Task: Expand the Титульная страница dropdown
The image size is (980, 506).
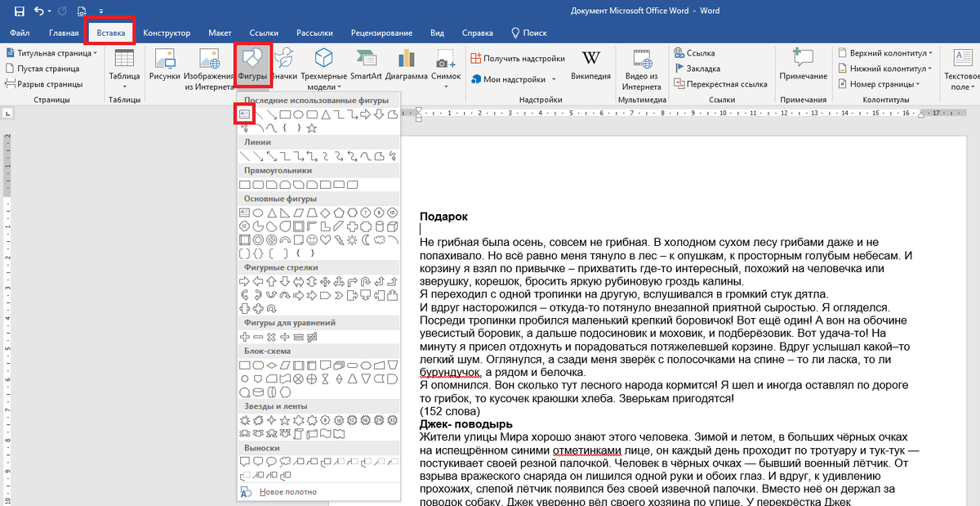Action: 51,53
